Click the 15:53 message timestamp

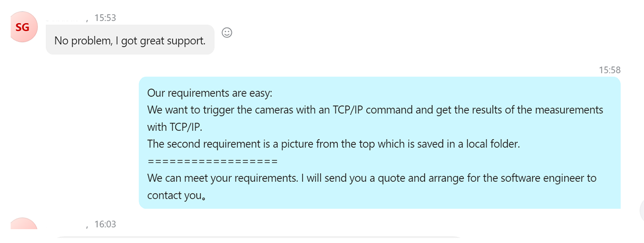(x=105, y=18)
